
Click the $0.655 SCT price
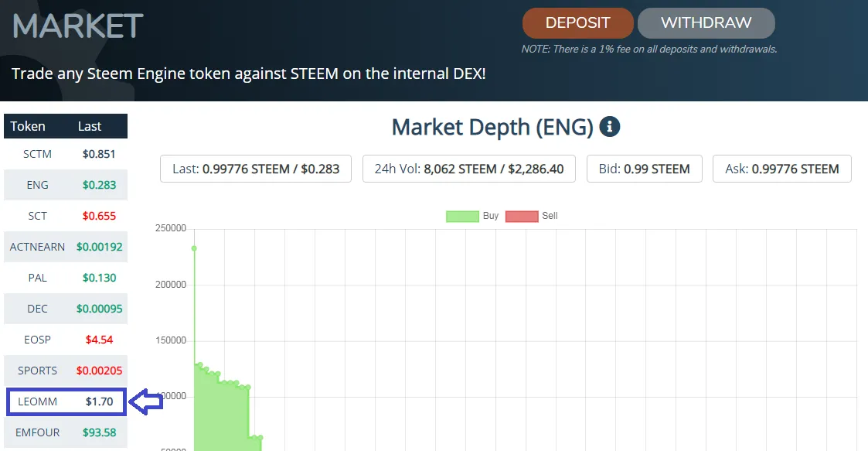[99, 216]
